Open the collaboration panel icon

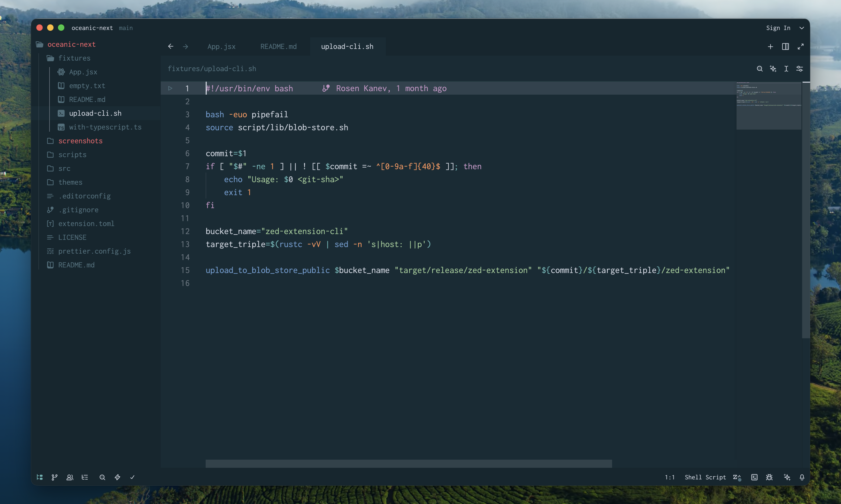coord(70,477)
